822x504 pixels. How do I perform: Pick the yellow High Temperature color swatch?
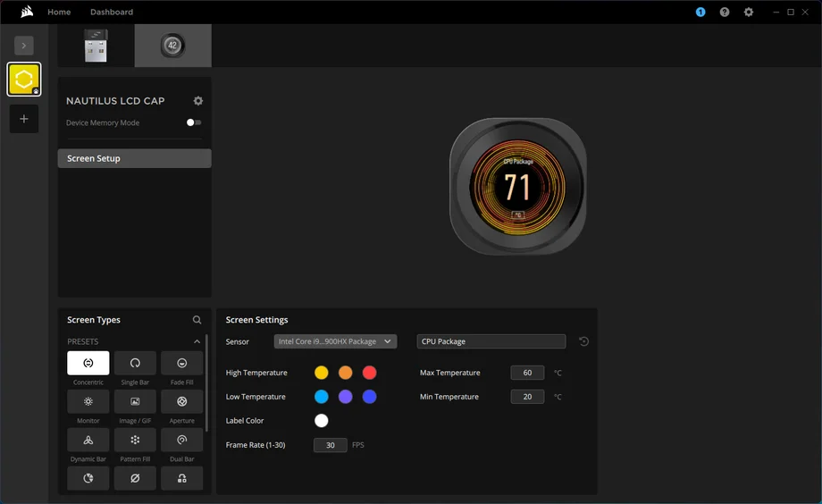point(322,373)
